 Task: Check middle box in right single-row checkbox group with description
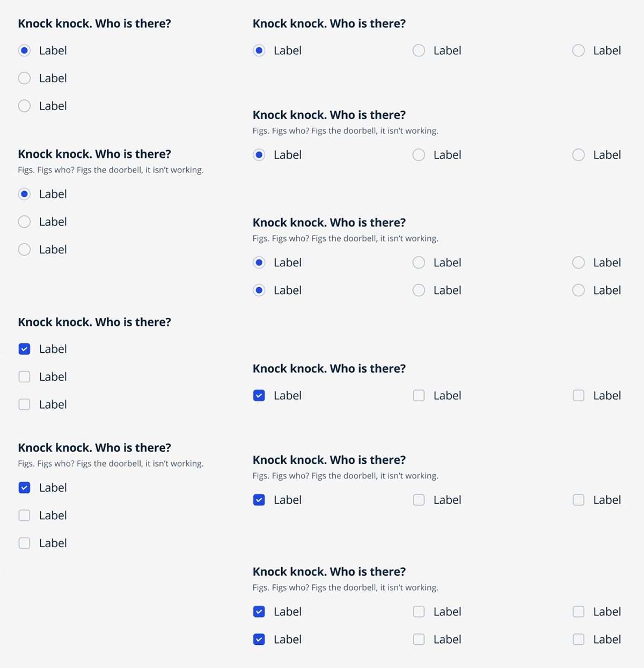[419, 500]
